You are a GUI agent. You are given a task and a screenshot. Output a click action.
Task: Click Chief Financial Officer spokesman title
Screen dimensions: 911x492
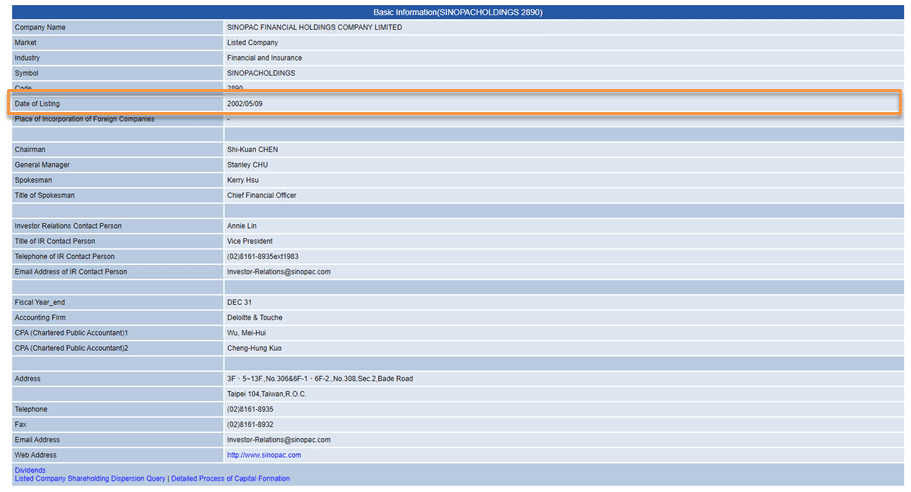click(262, 196)
